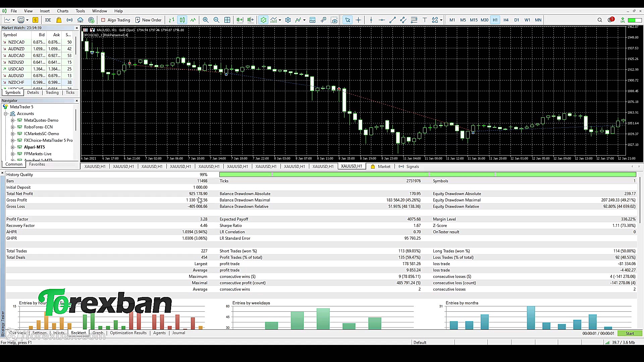The width and height of the screenshot is (644, 362).
Task: Select the equidistant channel tool
Action: [x=403, y=20]
